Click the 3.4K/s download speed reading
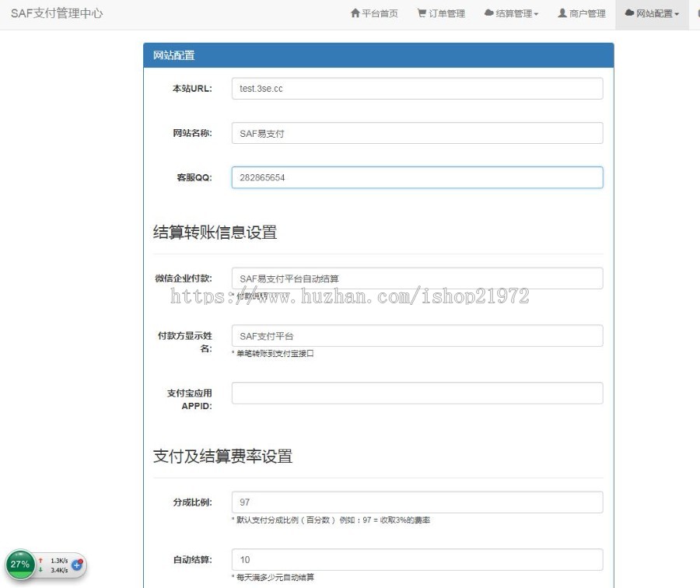The width and height of the screenshot is (700, 588). click(59, 570)
